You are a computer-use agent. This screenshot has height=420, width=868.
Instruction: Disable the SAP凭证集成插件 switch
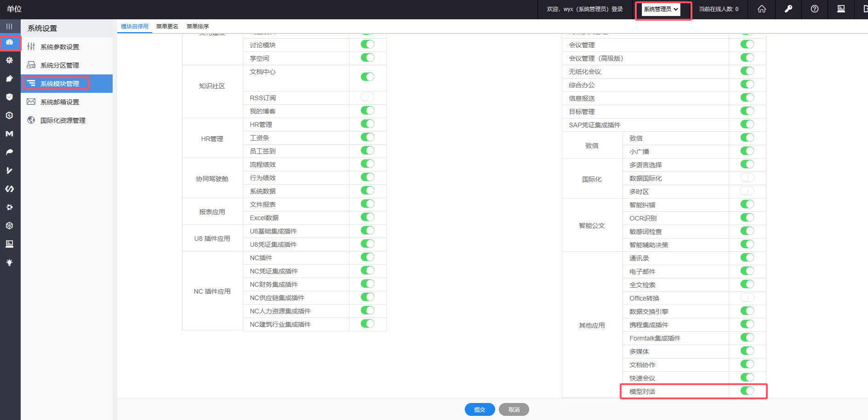click(x=747, y=124)
